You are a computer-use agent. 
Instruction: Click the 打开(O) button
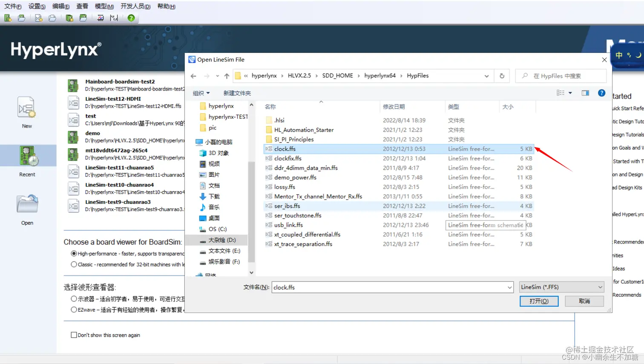point(539,301)
